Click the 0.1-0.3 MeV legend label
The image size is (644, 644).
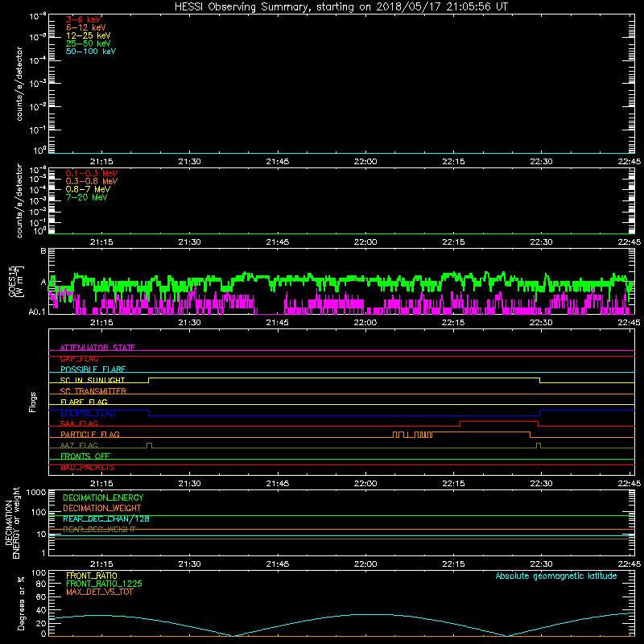click(x=92, y=173)
